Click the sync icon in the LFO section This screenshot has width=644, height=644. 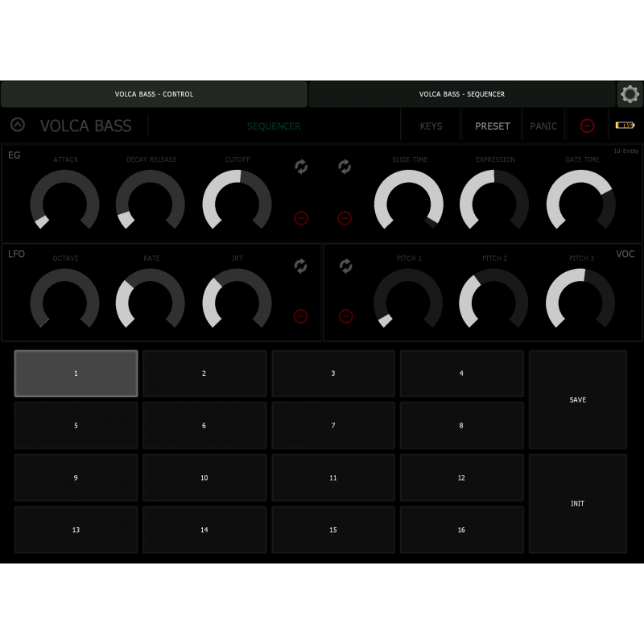(x=301, y=266)
